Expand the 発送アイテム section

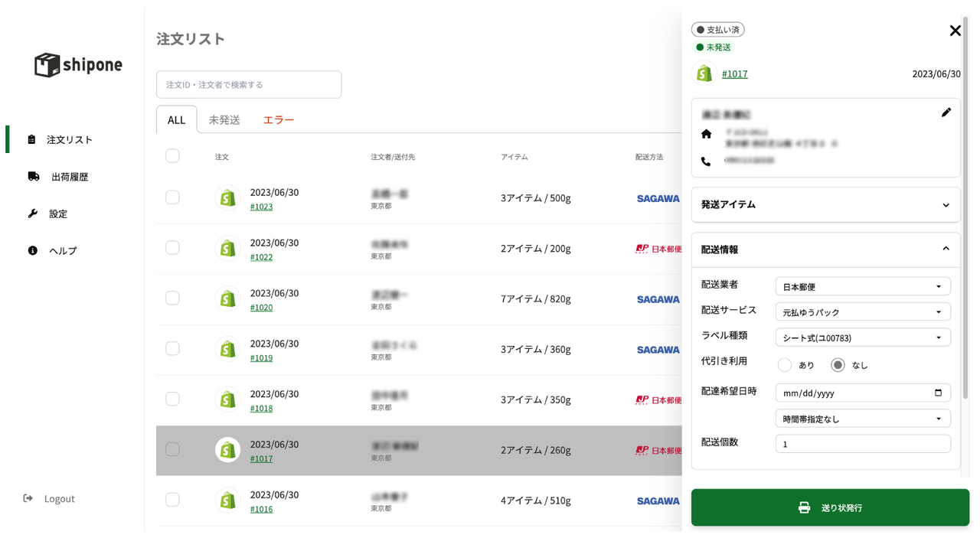[x=825, y=204]
